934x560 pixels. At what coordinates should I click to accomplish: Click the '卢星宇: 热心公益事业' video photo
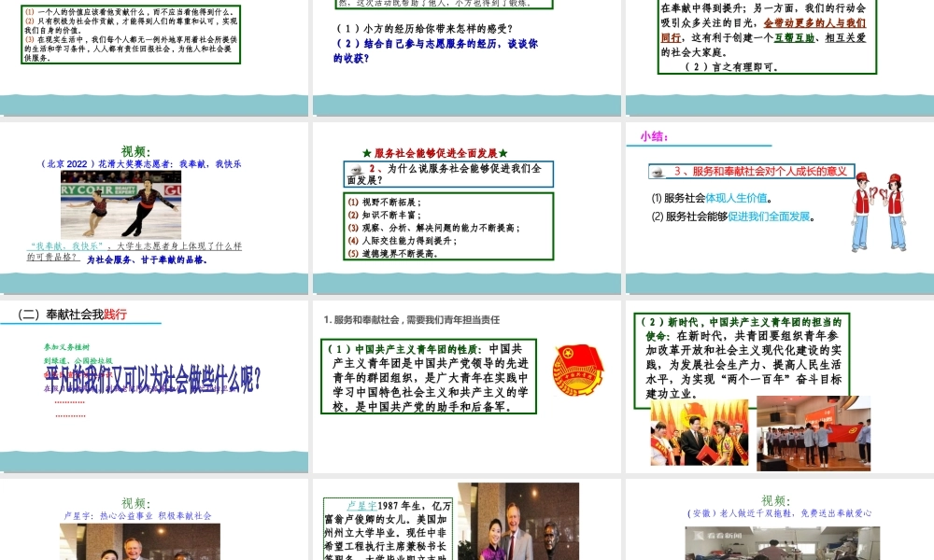tap(140, 541)
